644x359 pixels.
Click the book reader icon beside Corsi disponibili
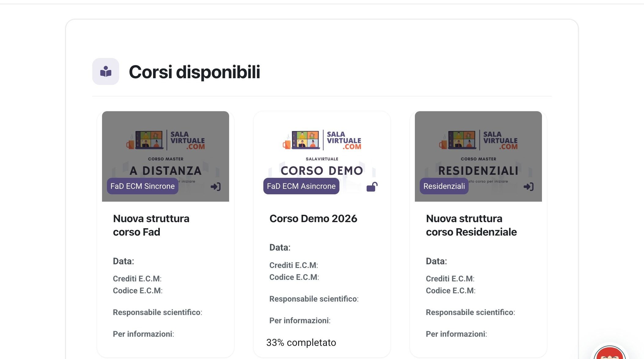point(106,71)
